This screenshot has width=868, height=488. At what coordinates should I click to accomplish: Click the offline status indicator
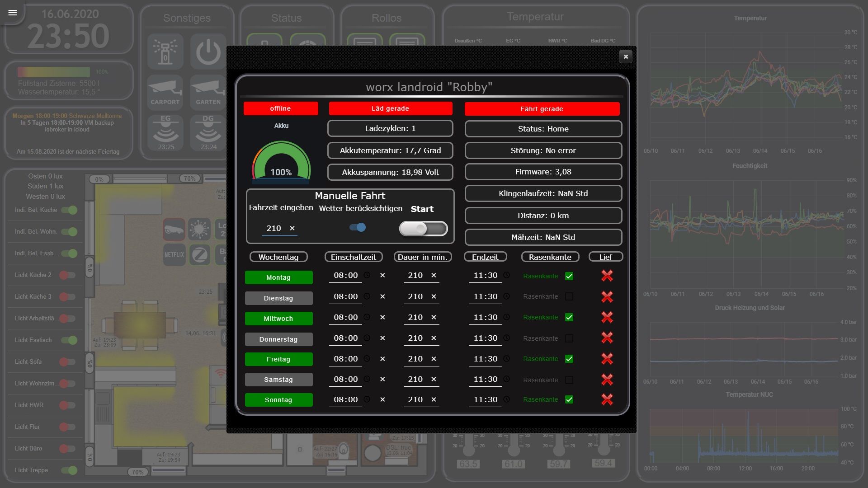(281, 108)
